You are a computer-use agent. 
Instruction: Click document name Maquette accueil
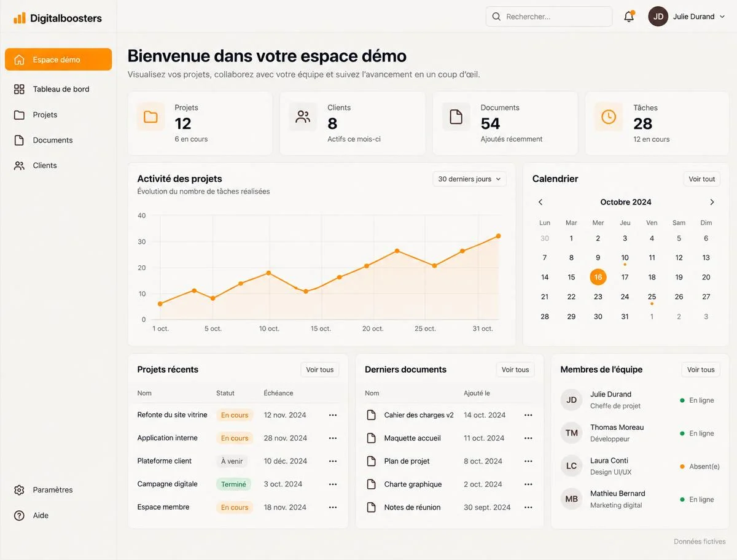click(x=413, y=438)
